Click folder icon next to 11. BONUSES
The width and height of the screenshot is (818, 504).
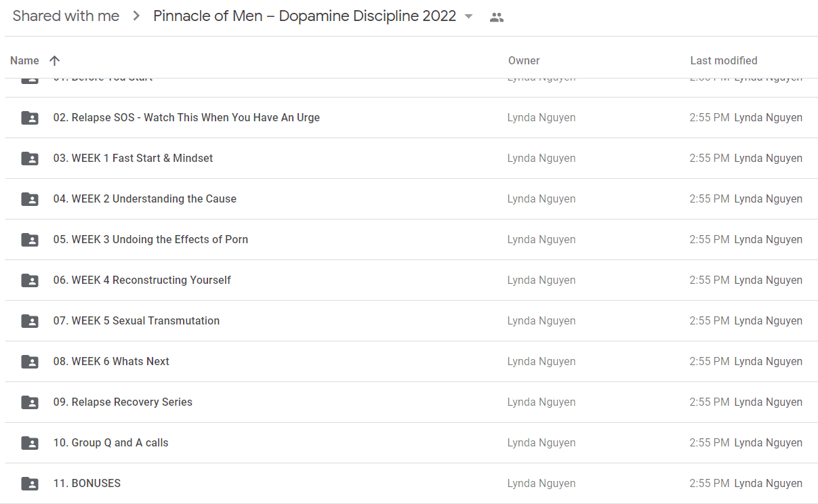click(30, 484)
